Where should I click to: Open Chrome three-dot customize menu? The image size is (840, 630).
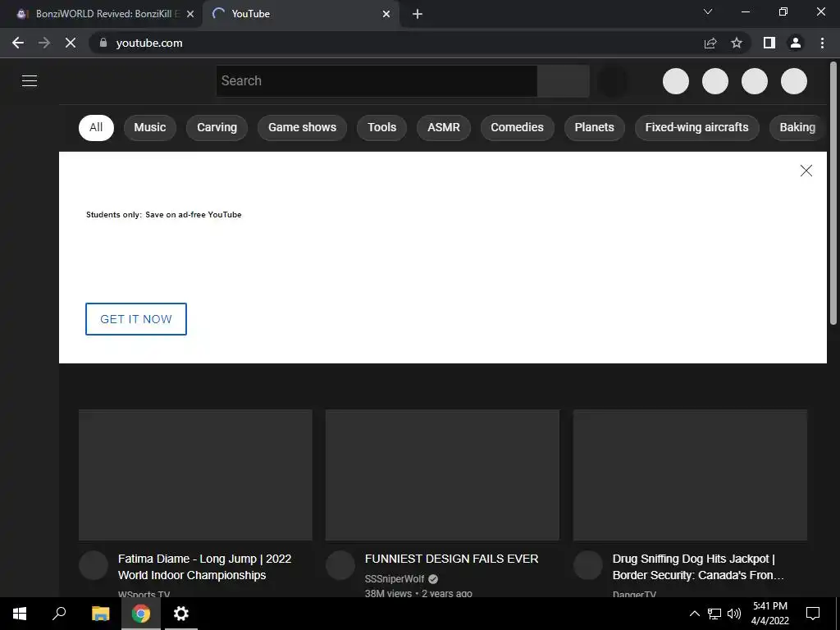[822, 43]
